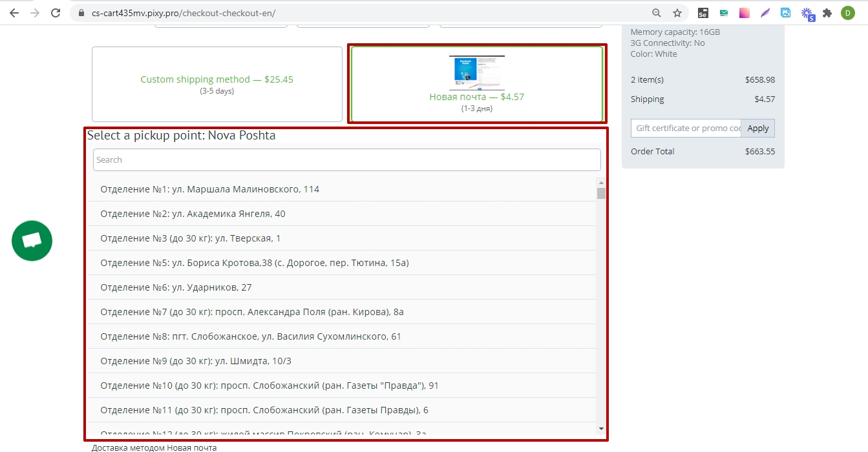868x452 pixels.
Task: Open the green D profile avatar
Action: 848,13
